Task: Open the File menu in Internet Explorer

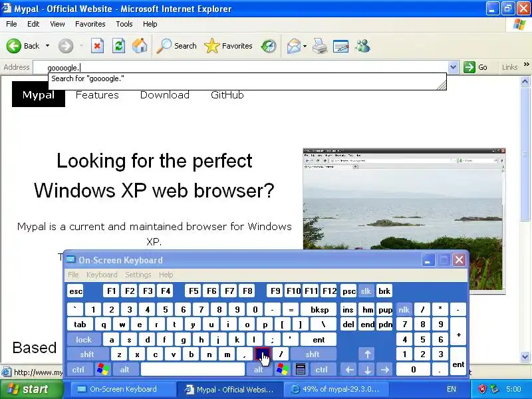Action: coord(11,24)
